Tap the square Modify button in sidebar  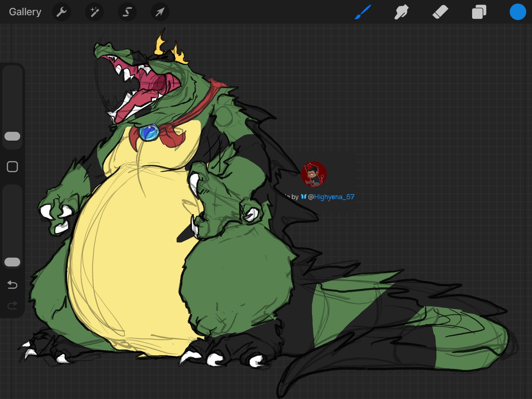(12, 167)
